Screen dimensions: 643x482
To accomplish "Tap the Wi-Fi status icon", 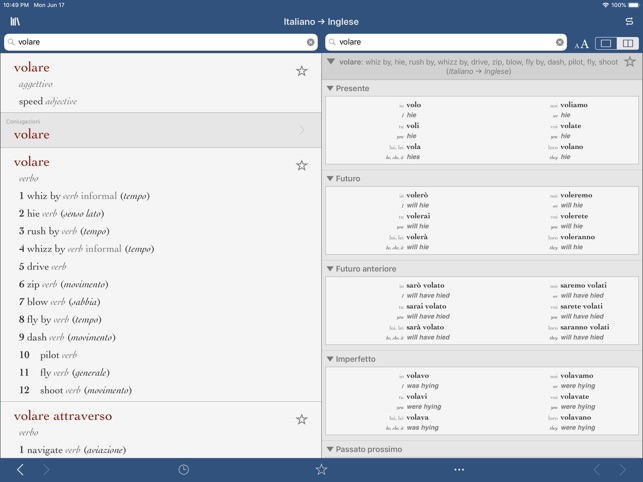I will 605,5.
